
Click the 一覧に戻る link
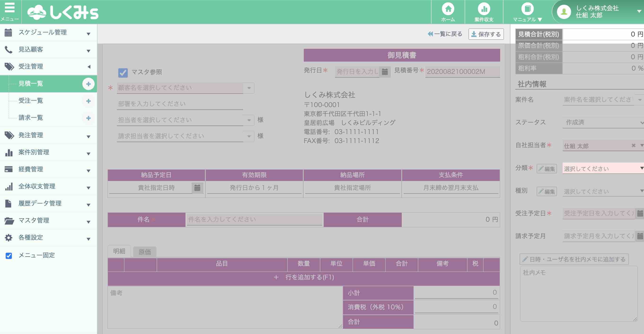tap(445, 34)
